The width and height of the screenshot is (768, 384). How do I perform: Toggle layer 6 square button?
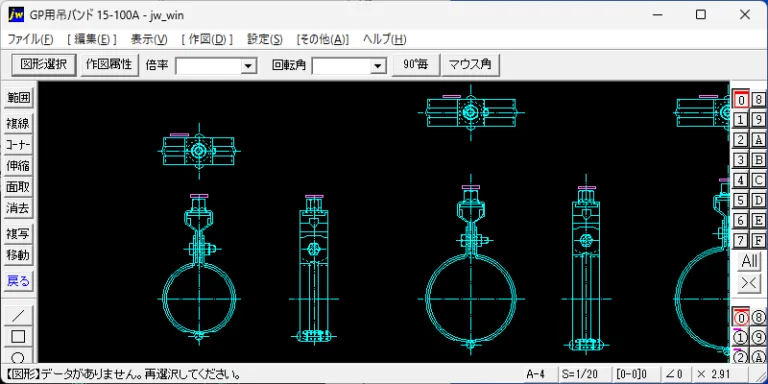[x=741, y=220]
